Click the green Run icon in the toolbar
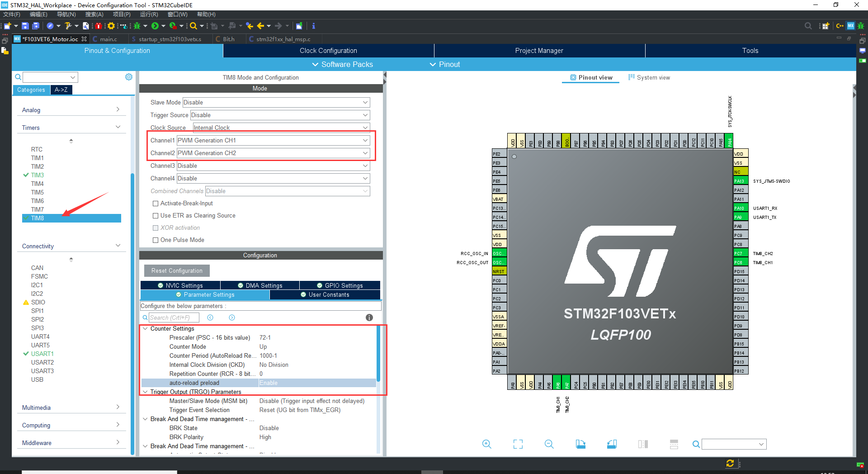The image size is (868, 474). [155, 26]
